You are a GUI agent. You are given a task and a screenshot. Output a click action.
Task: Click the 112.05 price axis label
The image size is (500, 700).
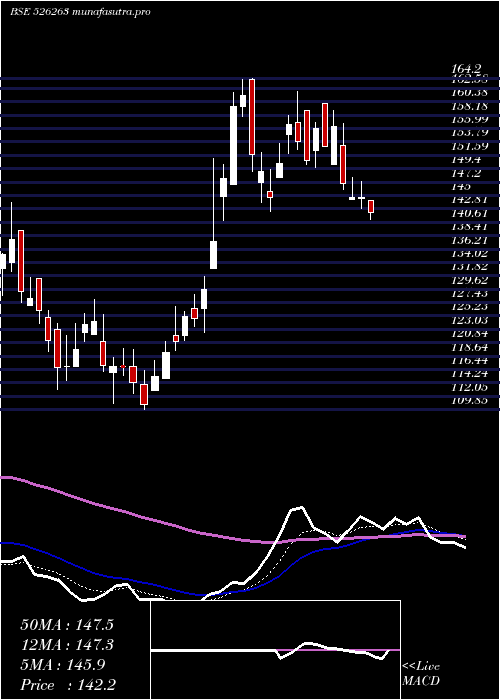click(x=469, y=388)
